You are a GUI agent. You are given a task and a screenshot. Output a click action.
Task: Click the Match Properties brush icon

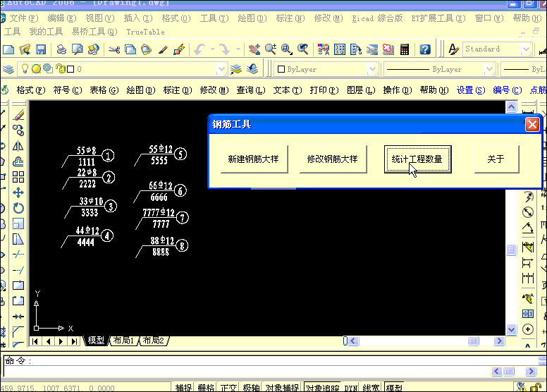(163, 49)
